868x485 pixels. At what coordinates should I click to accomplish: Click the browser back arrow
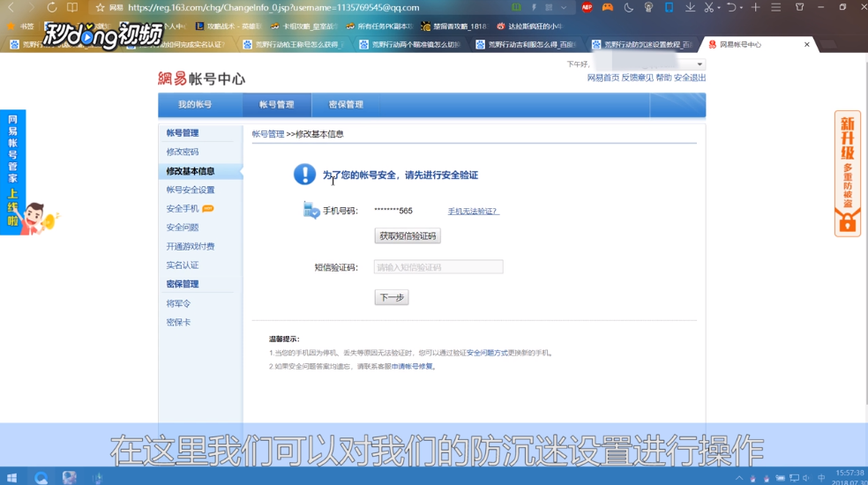point(11,7)
